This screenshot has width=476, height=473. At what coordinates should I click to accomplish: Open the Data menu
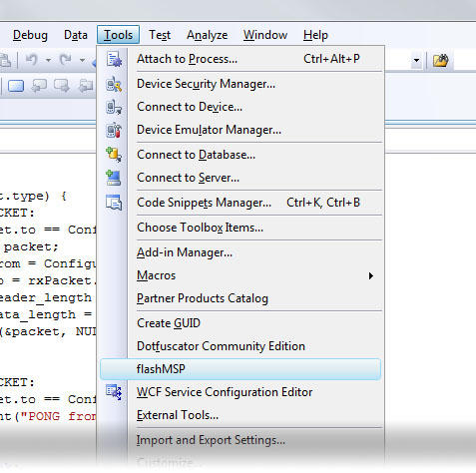76,35
